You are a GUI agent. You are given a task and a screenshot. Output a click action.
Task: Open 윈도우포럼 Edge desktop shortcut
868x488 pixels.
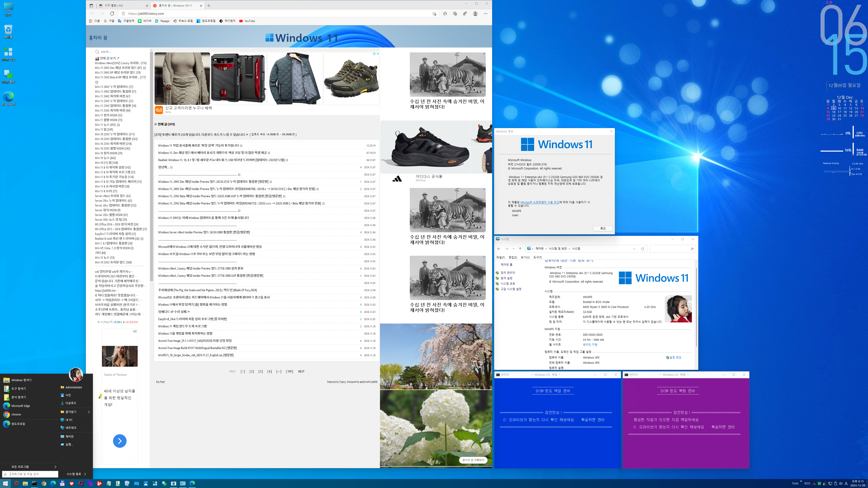pos(8,99)
